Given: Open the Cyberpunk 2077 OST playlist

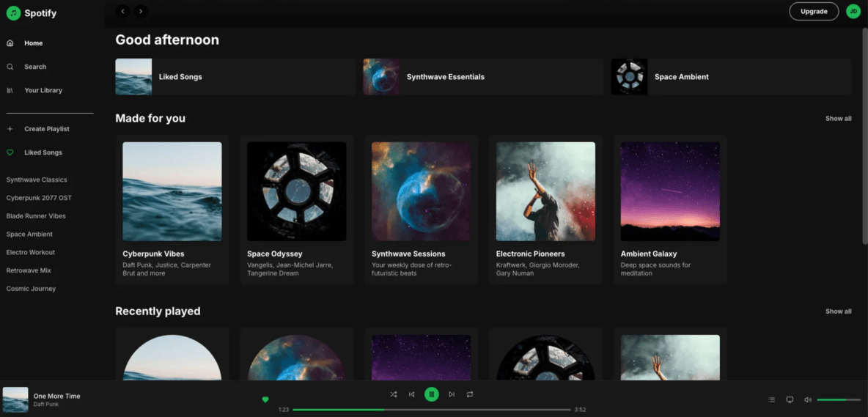Looking at the screenshot, I should point(39,198).
